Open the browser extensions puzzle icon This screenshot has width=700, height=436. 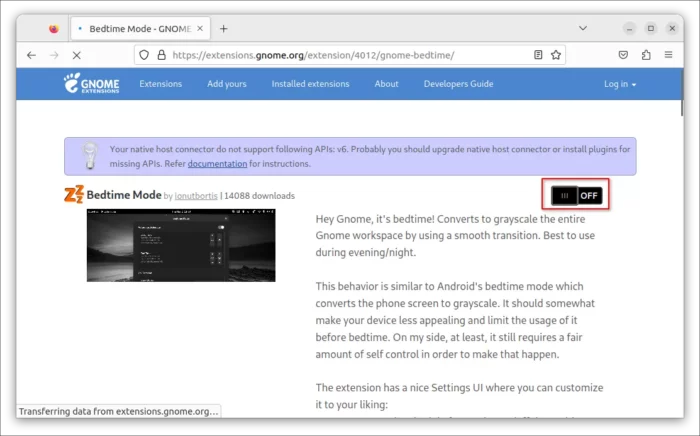coord(646,55)
